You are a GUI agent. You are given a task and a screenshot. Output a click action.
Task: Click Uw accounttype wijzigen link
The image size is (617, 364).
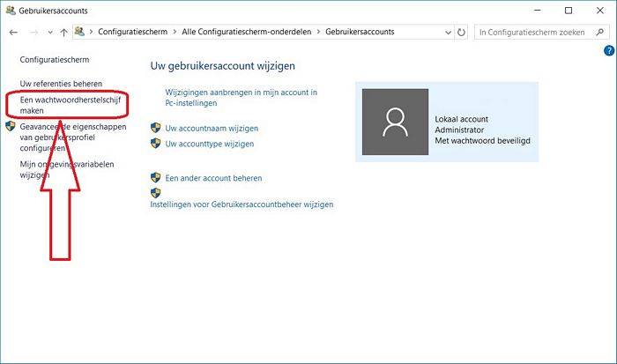pos(210,144)
